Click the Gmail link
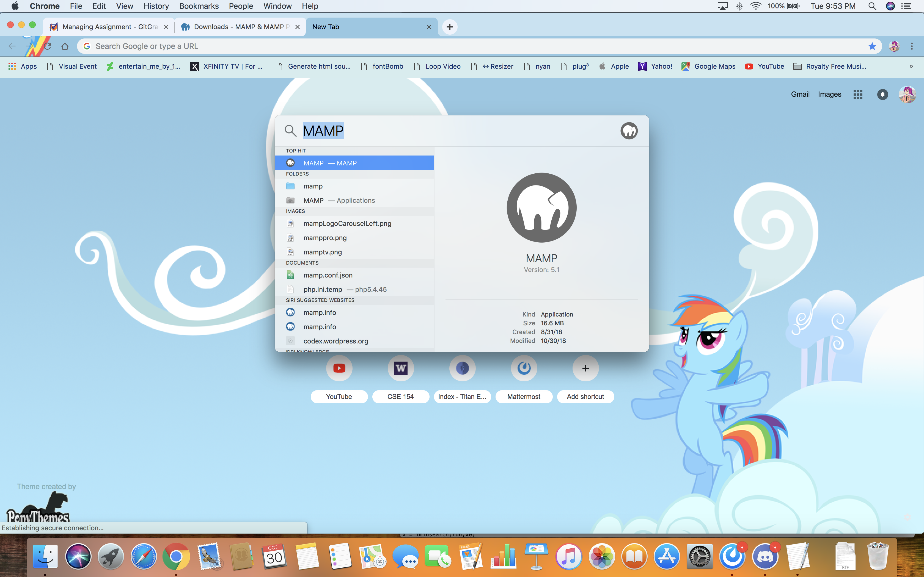924x577 pixels. 800,94
